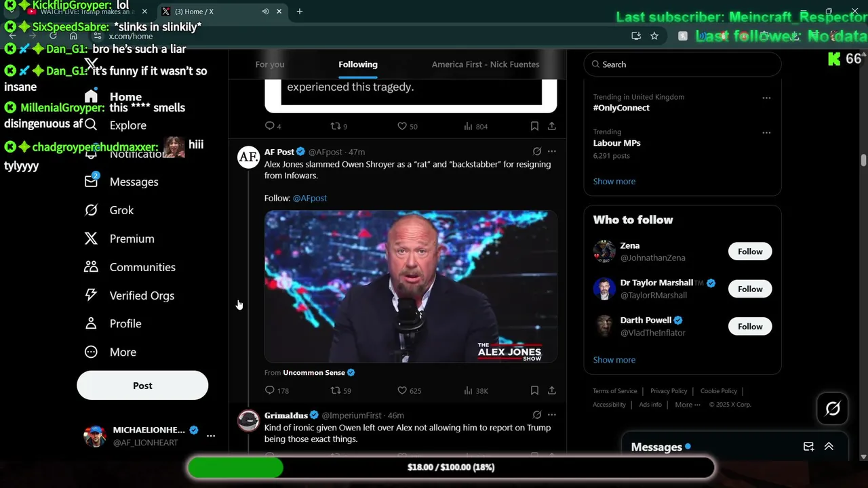Open Grok from the sidebar
Viewport: 868px width, 488px height.
[x=109, y=210]
